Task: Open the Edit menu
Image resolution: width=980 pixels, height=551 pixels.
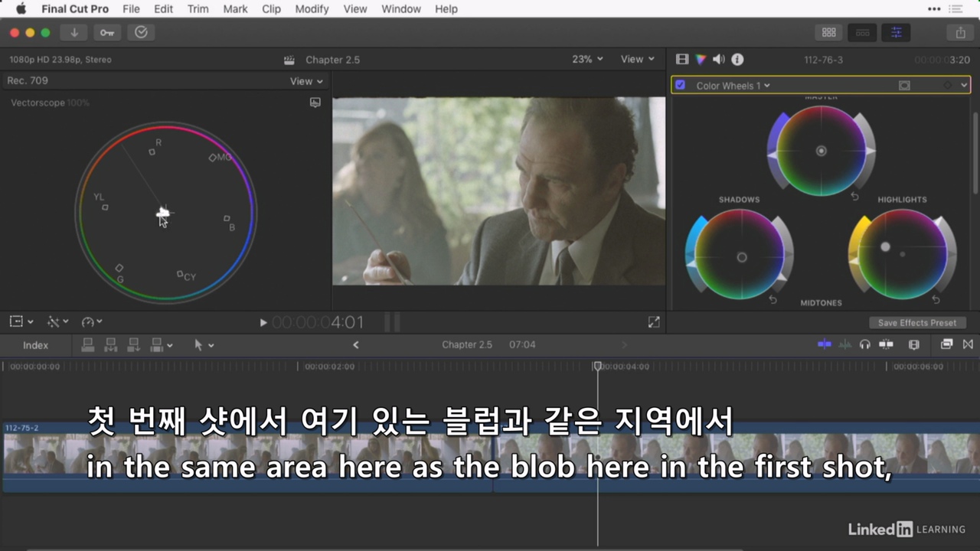Action: [x=163, y=9]
